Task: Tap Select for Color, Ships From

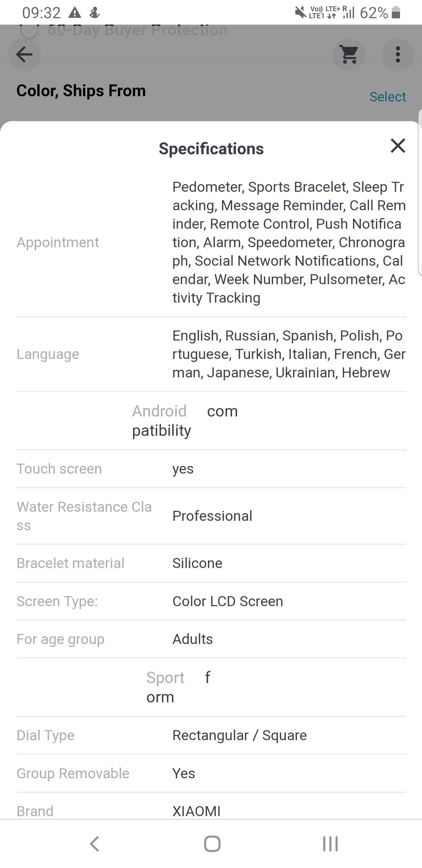Action: [x=387, y=97]
